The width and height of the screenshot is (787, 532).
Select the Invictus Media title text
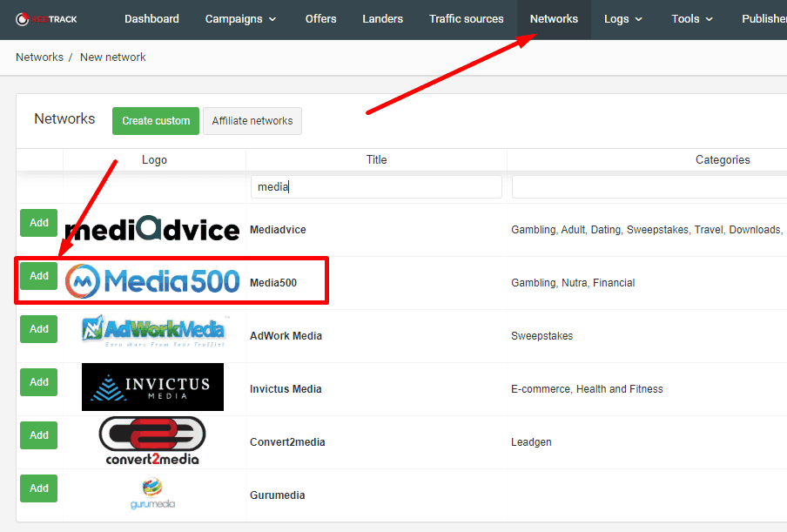pos(286,389)
